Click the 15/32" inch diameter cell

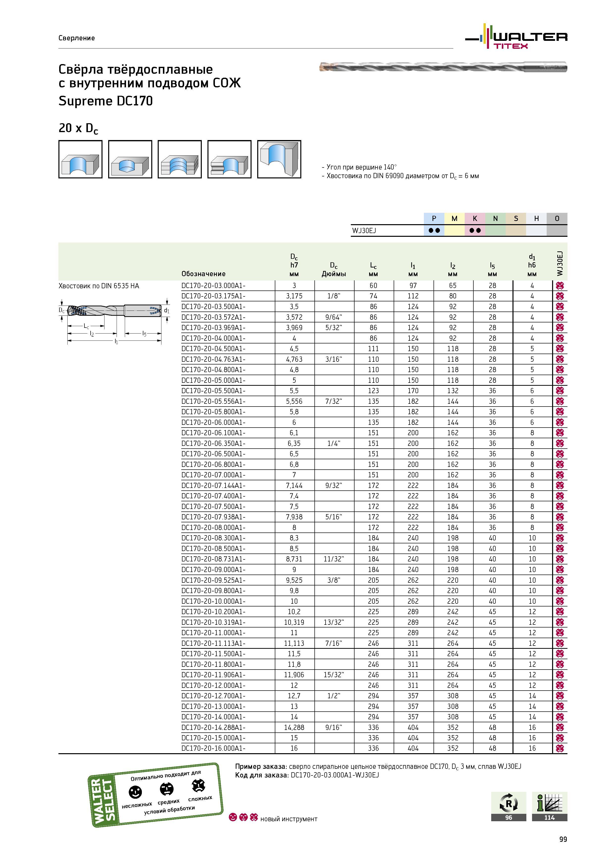[334, 675]
